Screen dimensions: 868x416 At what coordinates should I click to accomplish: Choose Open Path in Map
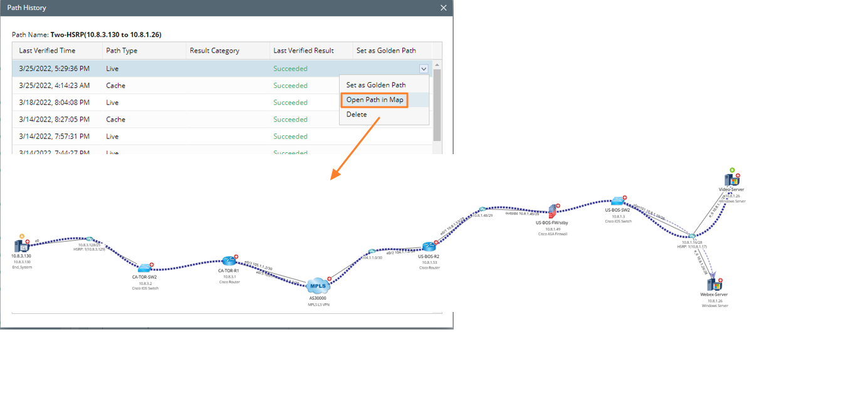coord(374,100)
